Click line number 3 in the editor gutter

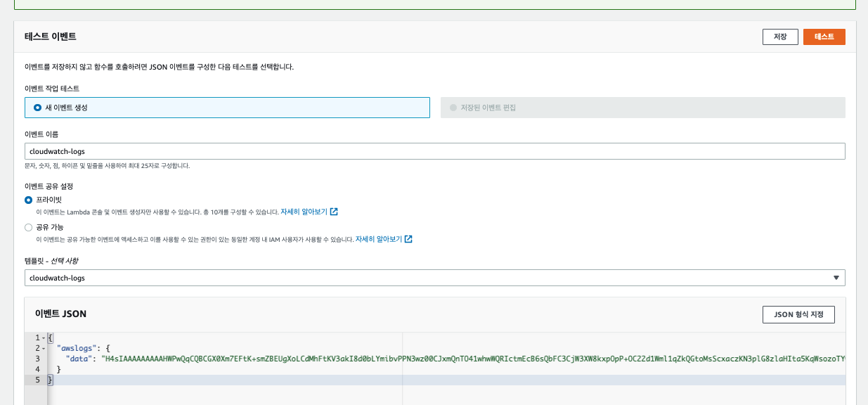(x=37, y=359)
